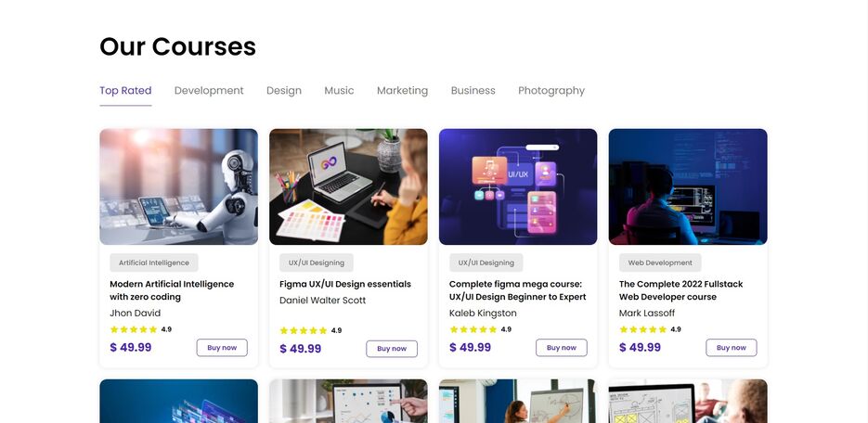View the Photography tab
The image size is (868, 423).
coord(551,91)
